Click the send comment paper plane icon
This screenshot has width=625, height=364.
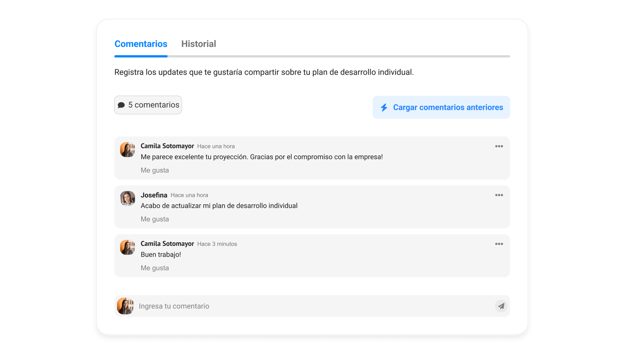coord(501,306)
